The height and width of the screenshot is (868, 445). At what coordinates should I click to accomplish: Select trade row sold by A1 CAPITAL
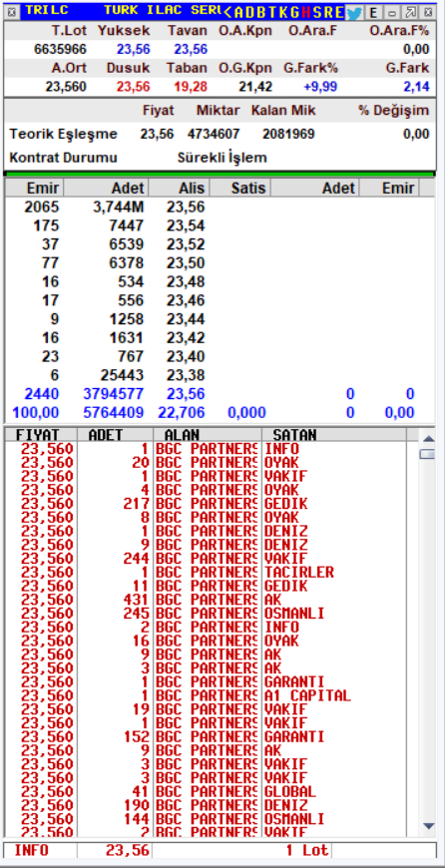(206, 695)
